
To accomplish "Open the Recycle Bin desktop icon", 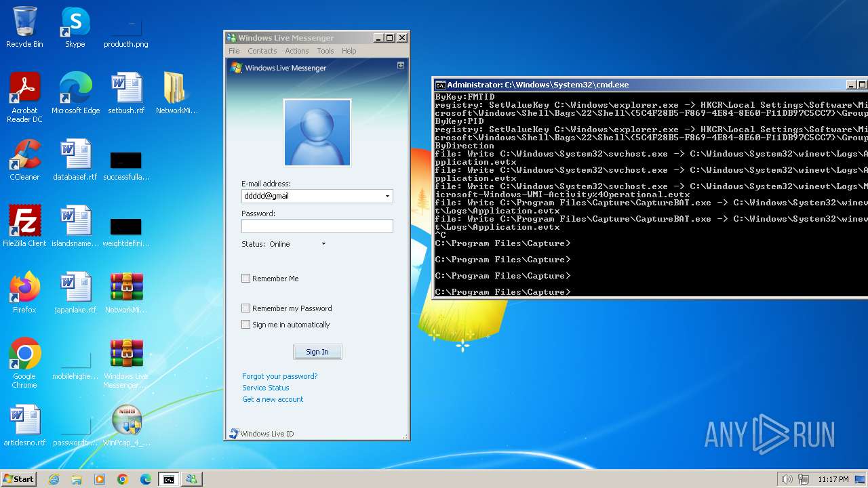I will (x=24, y=27).
